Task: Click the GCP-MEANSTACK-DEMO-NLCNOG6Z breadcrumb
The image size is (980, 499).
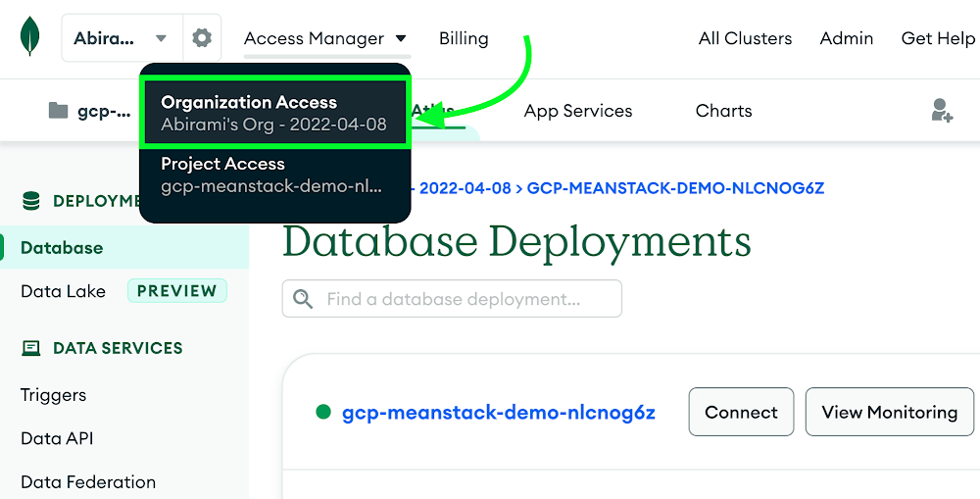Action: 675,187
